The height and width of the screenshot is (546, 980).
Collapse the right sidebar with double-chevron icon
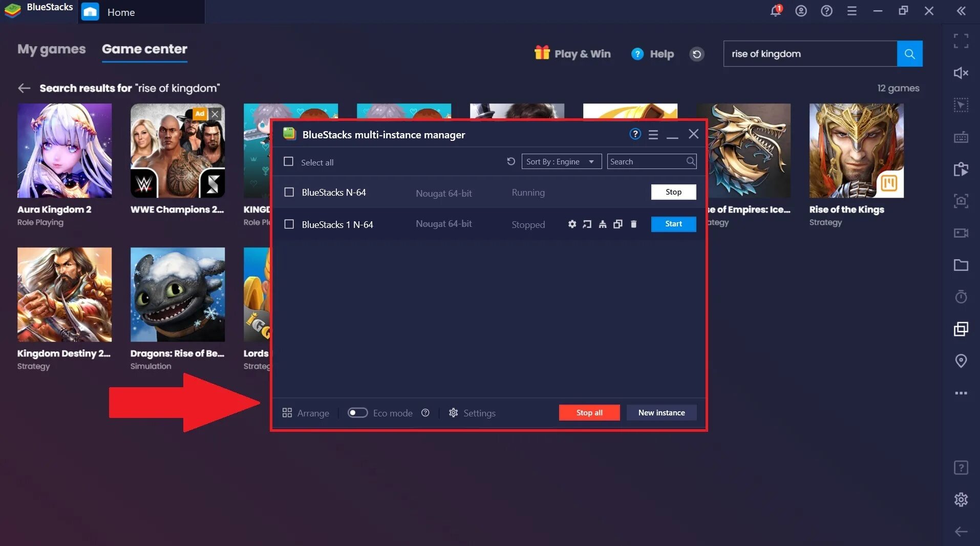(961, 11)
